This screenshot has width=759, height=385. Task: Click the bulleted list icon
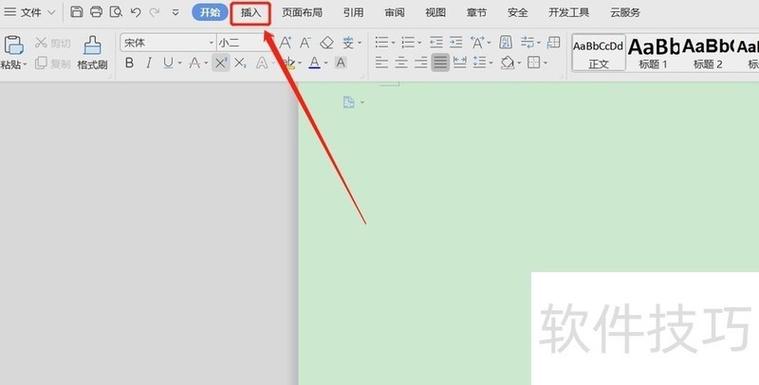pyautogui.click(x=382, y=43)
